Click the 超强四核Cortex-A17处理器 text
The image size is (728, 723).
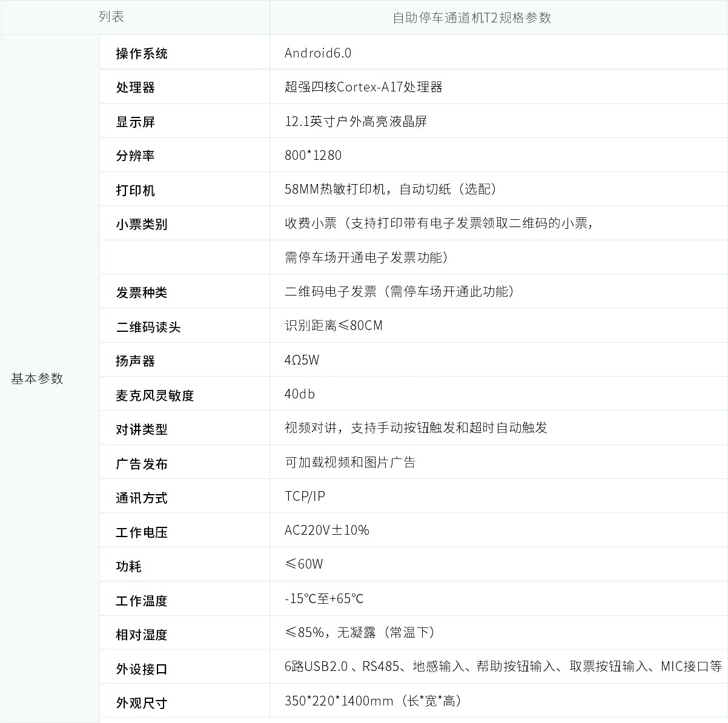pyautogui.click(x=363, y=87)
